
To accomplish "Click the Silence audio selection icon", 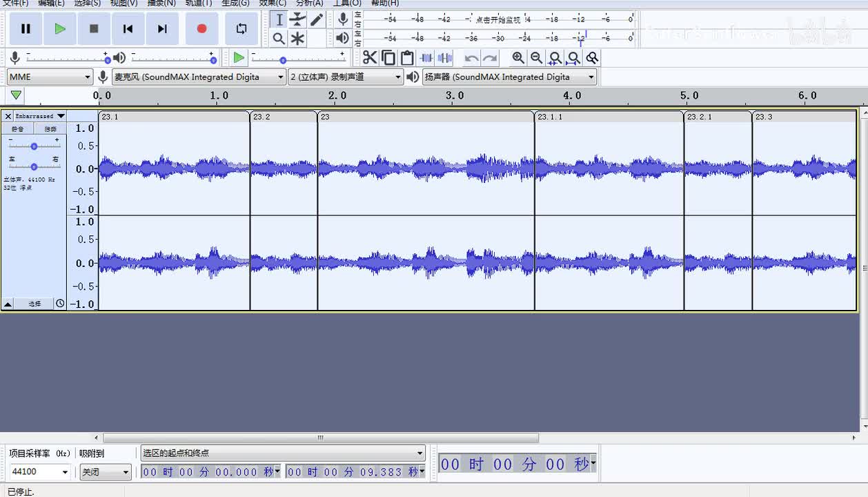I will pyautogui.click(x=445, y=58).
